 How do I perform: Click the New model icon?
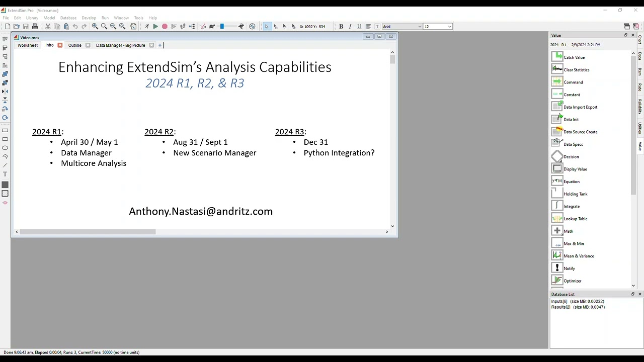pos(8,26)
